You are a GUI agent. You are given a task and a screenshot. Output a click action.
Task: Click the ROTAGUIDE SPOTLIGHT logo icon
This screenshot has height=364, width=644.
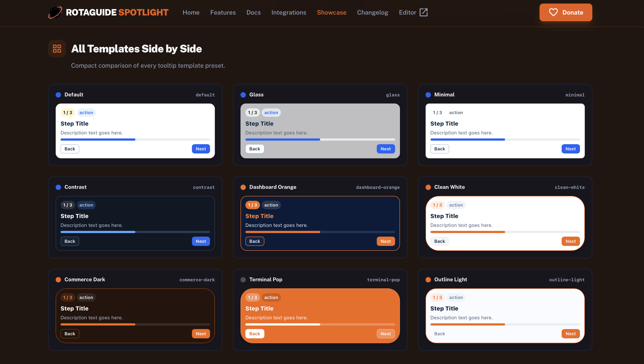coord(55,12)
